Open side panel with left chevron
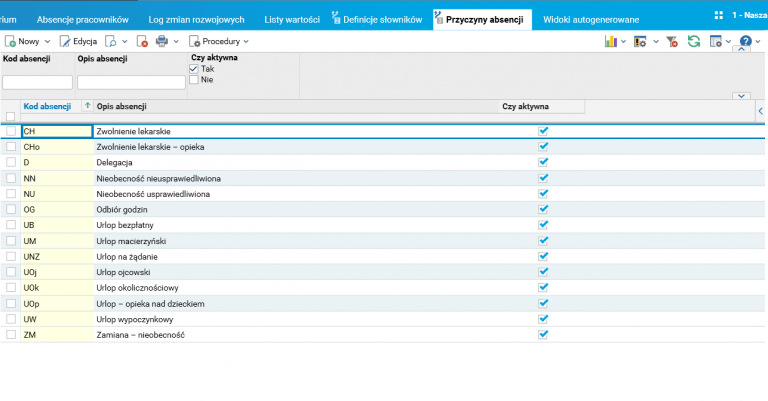768x401 pixels. [x=761, y=111]
